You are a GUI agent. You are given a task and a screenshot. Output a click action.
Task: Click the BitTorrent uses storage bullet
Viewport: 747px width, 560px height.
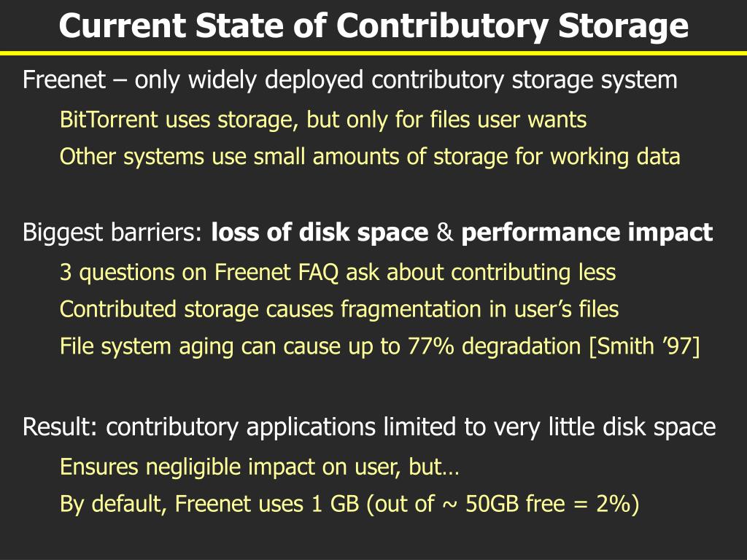323,120
